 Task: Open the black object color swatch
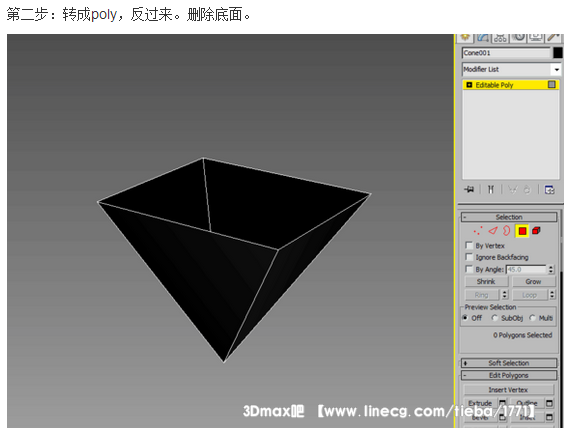point(558,53)
